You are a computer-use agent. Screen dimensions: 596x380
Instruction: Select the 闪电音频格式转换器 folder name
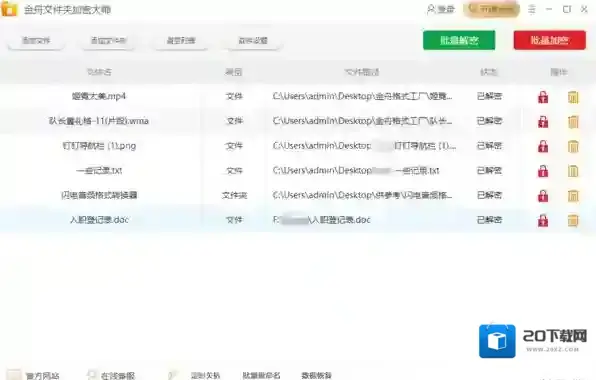pos(99,195)
